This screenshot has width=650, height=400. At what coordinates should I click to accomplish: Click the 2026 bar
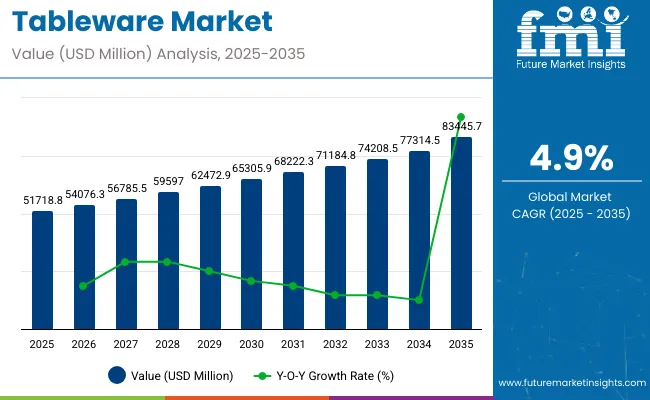pyautogui.click(x=84, y=267)
